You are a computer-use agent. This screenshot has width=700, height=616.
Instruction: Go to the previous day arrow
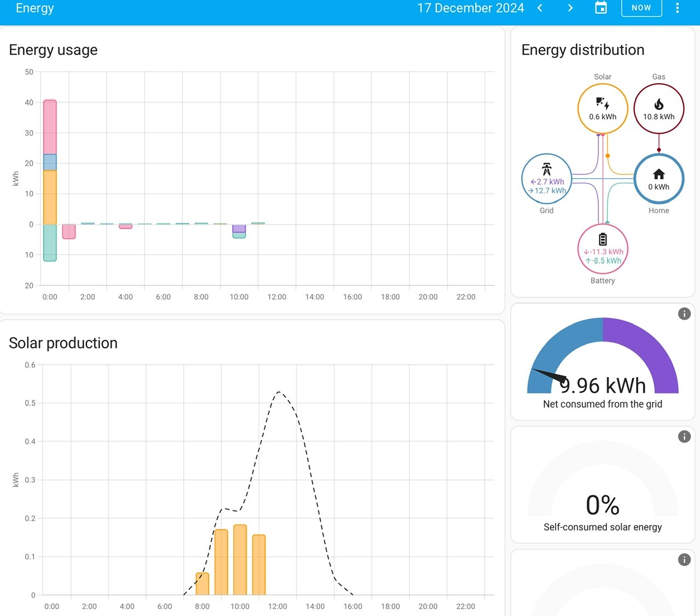(540, 8)
